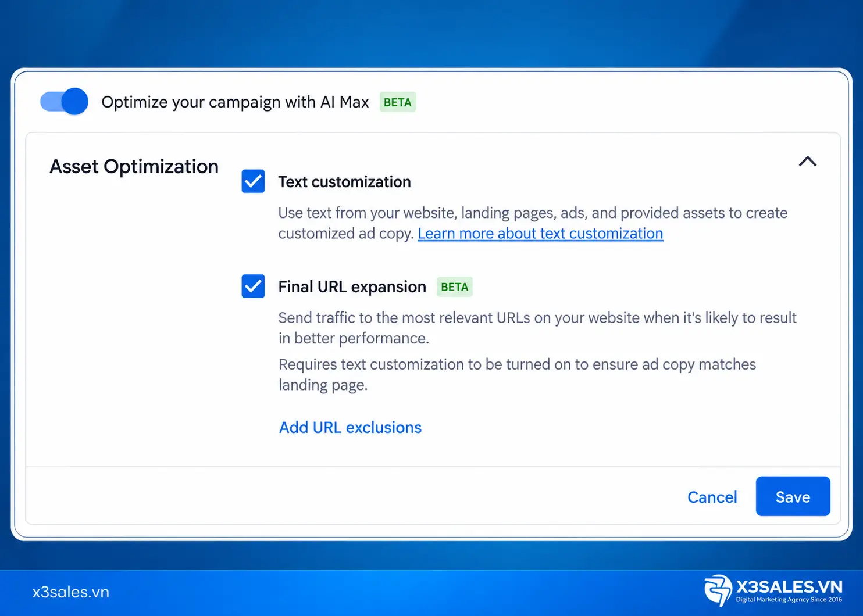Screen dimensions: 863x616
Task: Click the BETA badge beside AI Max
Action: pyautogui.click(x=398, y=102)
